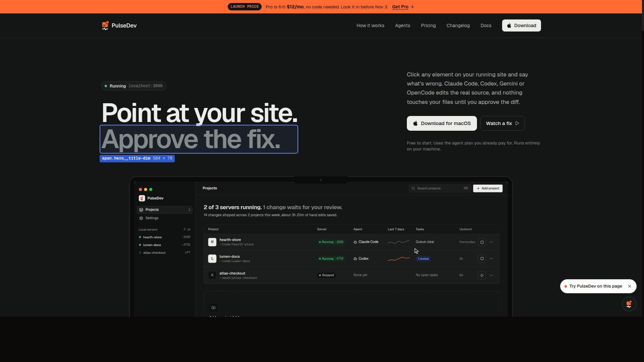Click the lumen-docs sparkline chart
644x362 pixels.
pyautogui.click(x=398, y=259)
